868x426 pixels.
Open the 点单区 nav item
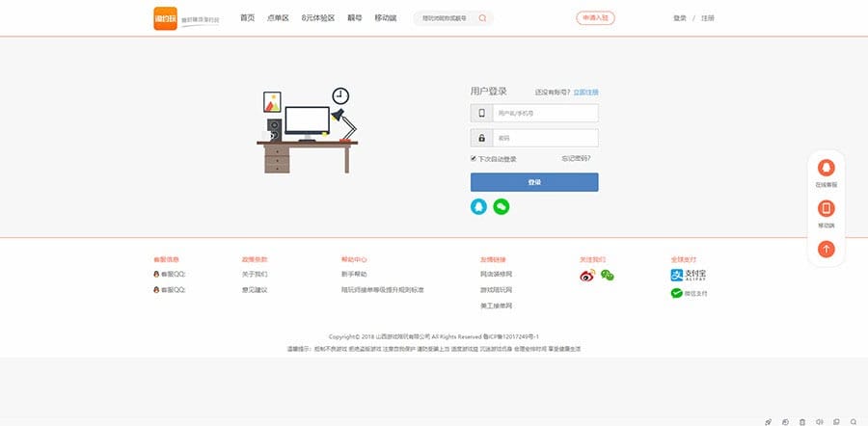[278, 18]
